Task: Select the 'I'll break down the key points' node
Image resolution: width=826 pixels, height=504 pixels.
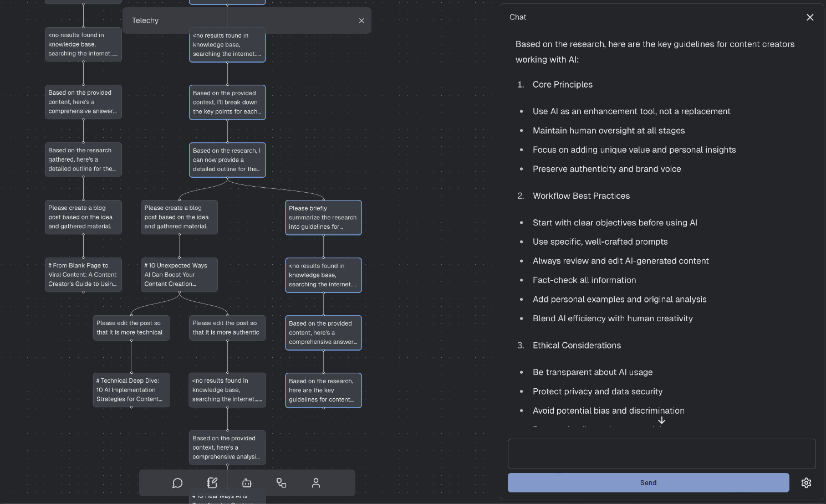Action: (227, 102)
